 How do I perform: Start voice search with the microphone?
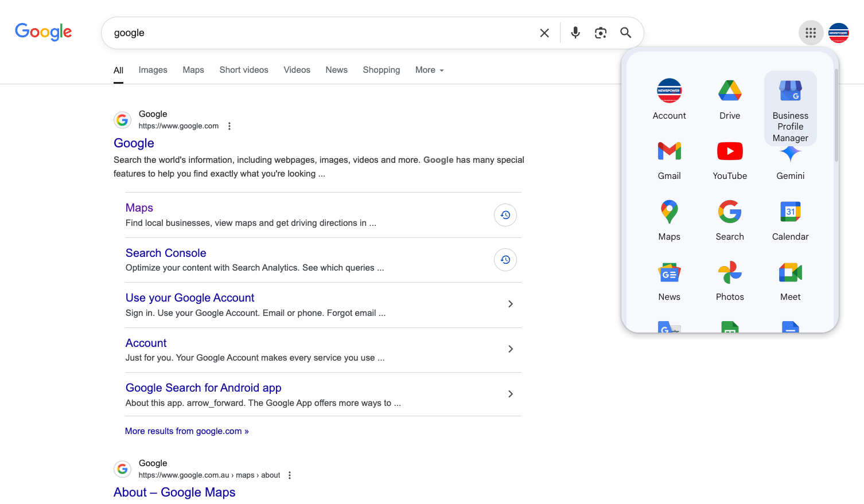pos(575,33)
